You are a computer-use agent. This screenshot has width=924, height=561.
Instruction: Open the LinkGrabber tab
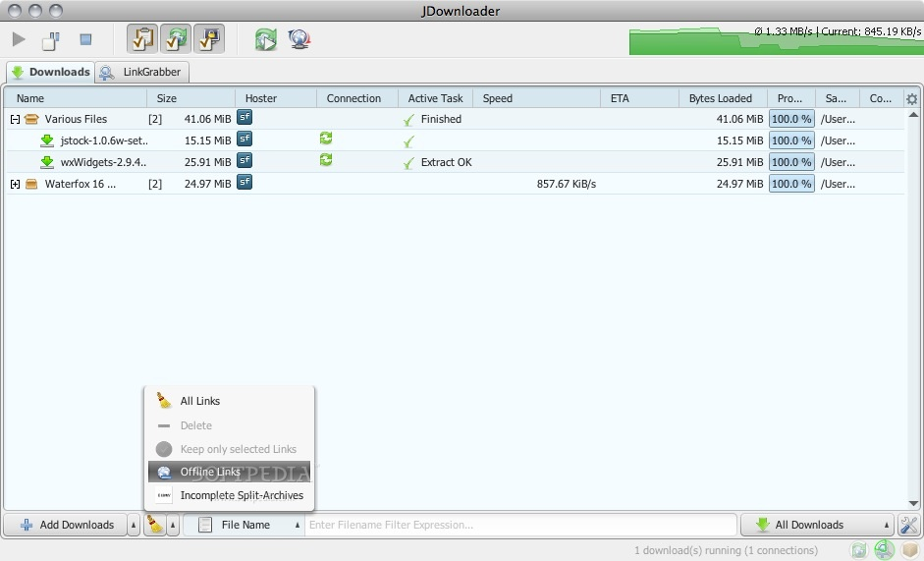pos(142,72)
